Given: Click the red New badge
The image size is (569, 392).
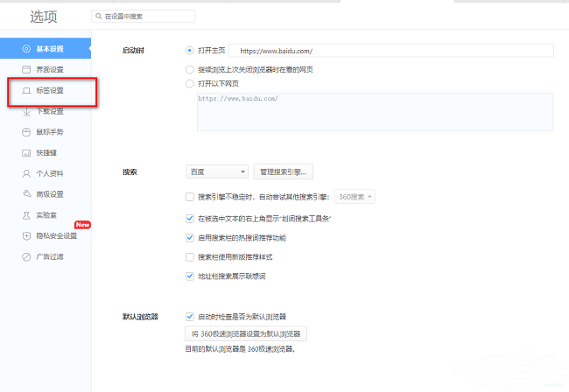Looking at the screenshot, I should [82, 225].
